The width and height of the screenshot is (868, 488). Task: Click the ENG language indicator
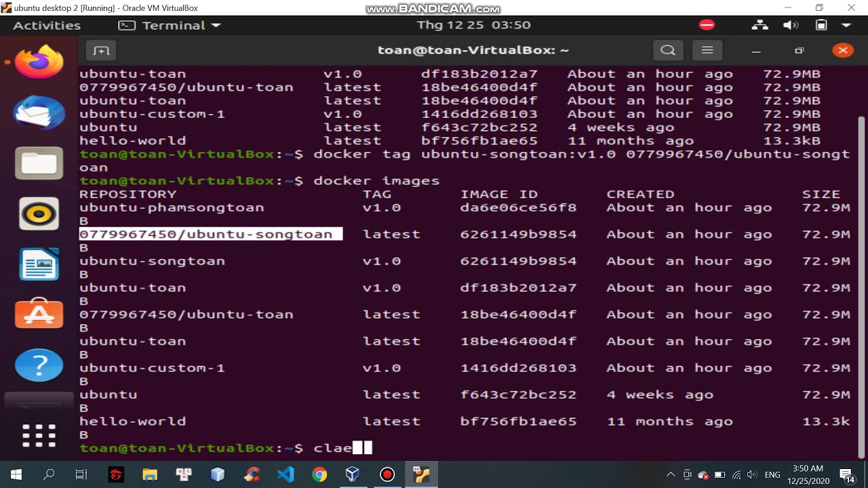(x=772, y=475)
